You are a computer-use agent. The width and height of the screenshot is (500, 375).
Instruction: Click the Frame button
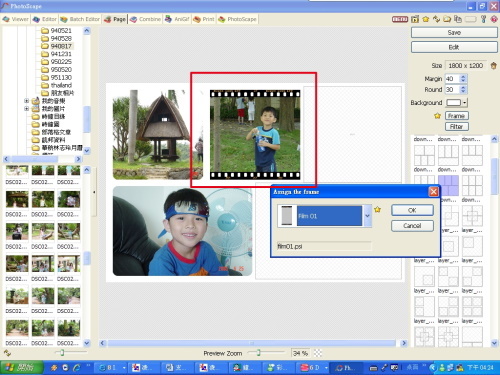(457, 116)
